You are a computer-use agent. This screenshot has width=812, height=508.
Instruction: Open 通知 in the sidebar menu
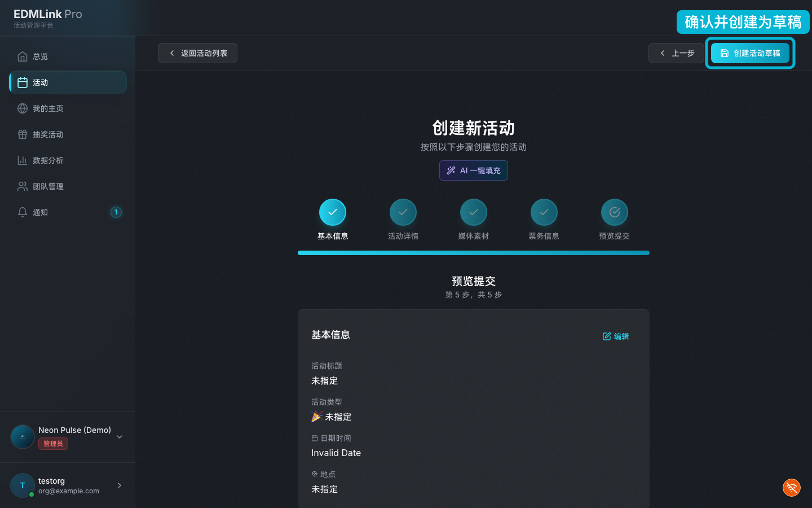point(68,212)
